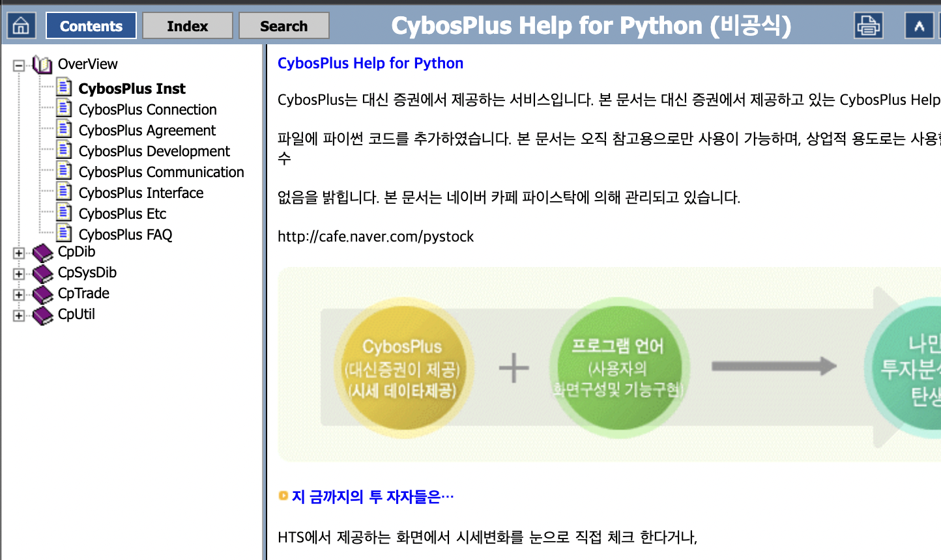Switch to the Index tab
This screenshot has width=941, height=560.
click(x=187, y=25)
